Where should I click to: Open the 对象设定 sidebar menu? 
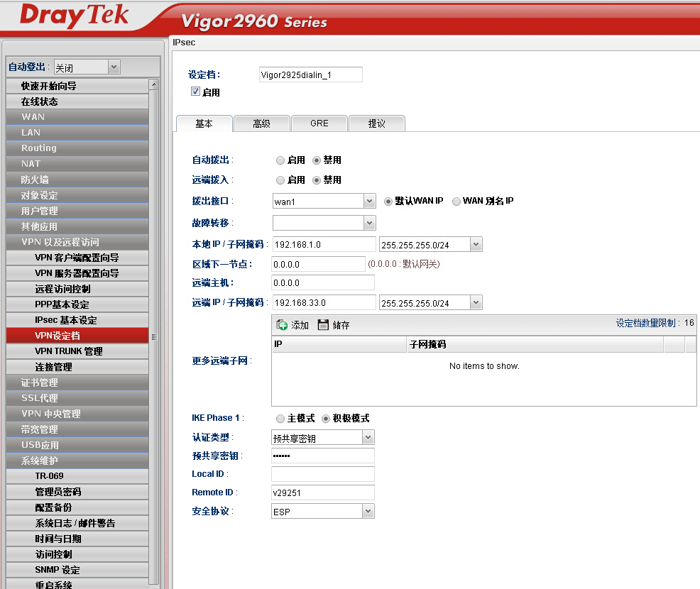point(77,195)
